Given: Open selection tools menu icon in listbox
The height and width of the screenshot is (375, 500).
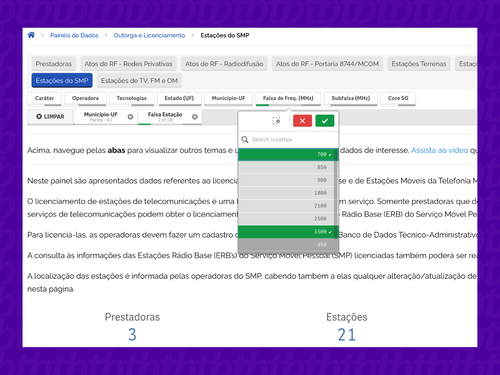Looking at the screenshot, I should click(276, 121).
